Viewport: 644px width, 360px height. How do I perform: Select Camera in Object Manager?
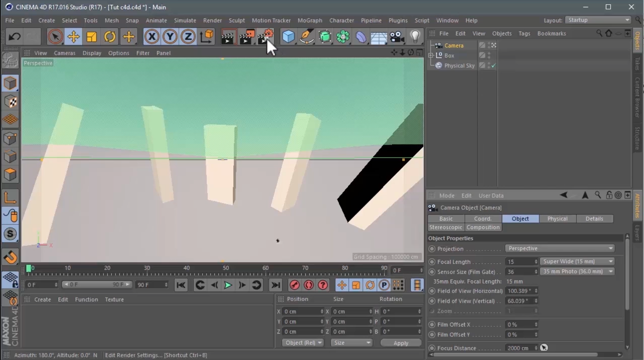click(x=454, y=45)
